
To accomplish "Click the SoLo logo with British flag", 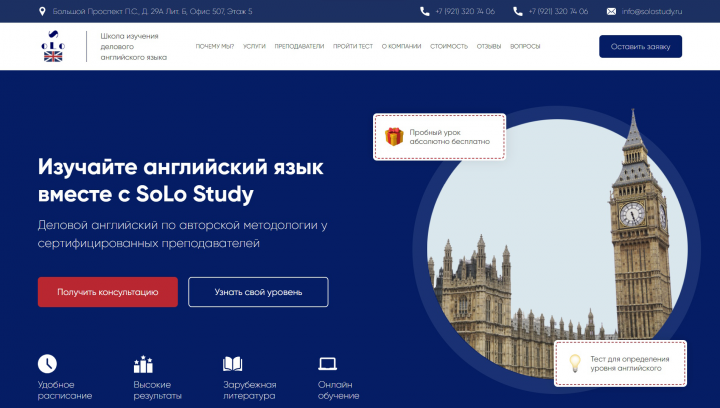I will pyautogui.click(x=53, y=46).
